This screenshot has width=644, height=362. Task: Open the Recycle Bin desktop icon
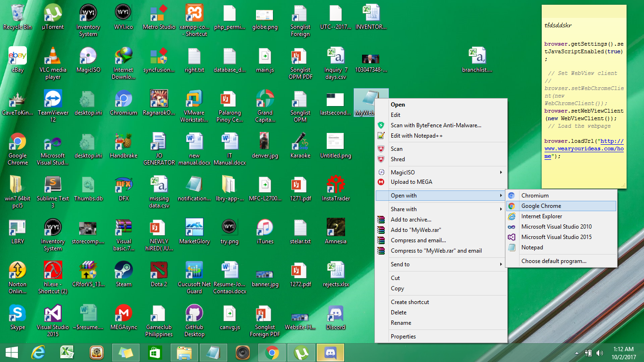tap(17, 17)
